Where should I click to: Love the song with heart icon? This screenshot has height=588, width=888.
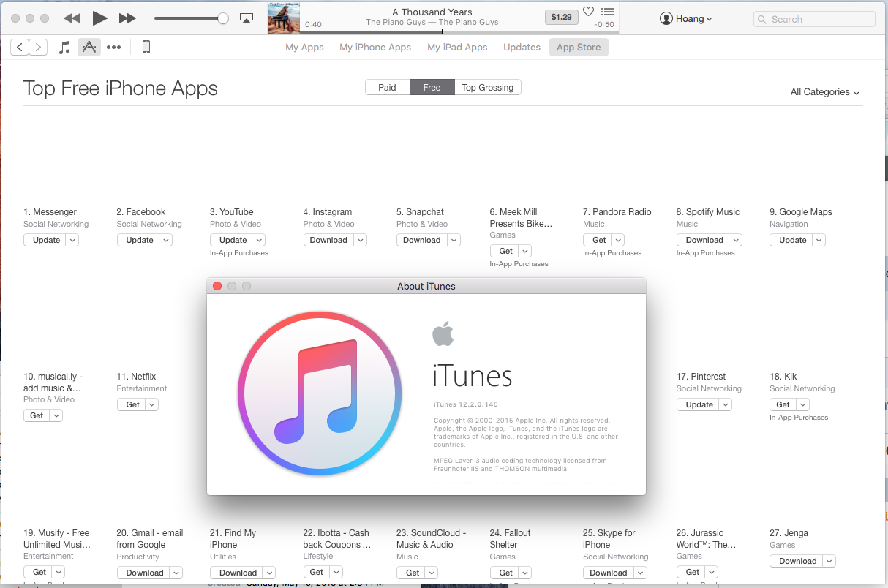[x=588, y=12]
